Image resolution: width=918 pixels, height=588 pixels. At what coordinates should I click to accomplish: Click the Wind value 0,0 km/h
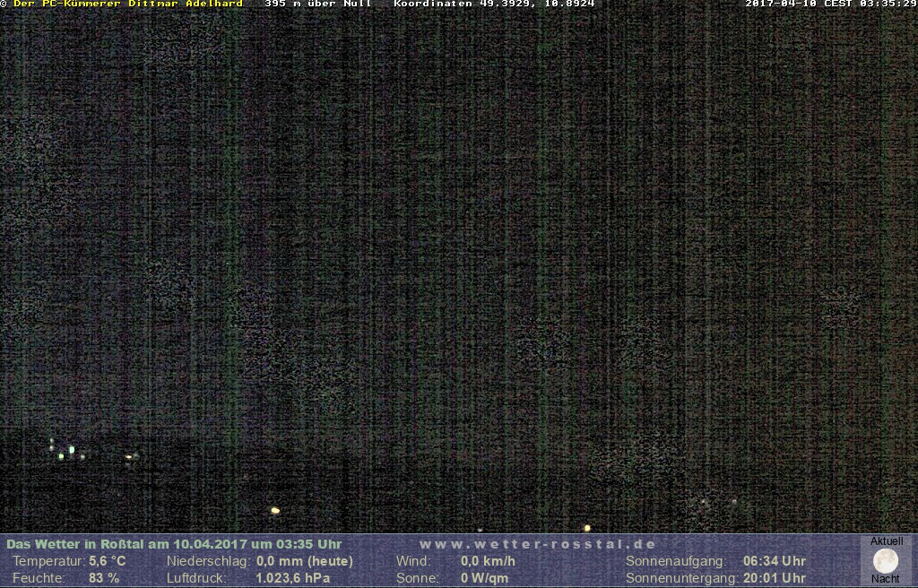click(488, 561)
